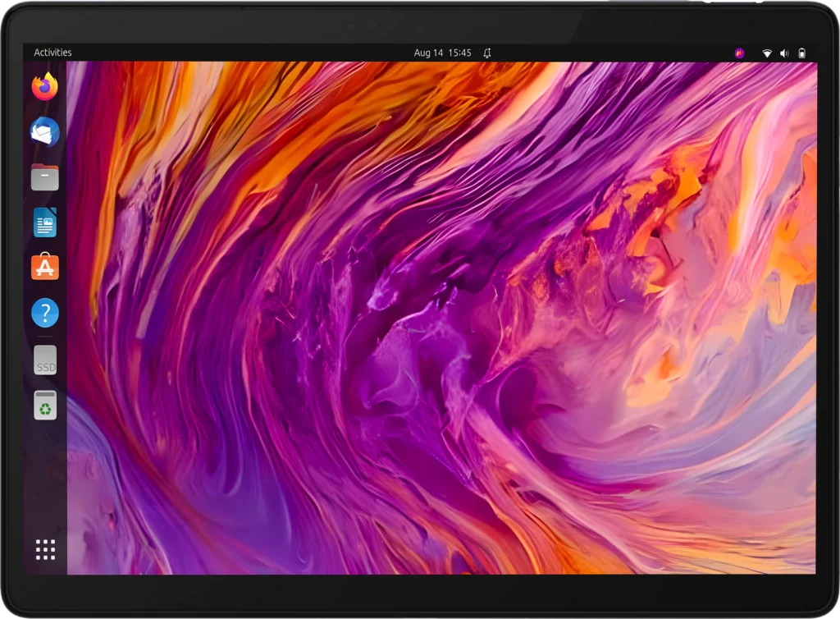Open the Ubuntu Help application
The height and width of the screenshot is (619, 840).
45,313
